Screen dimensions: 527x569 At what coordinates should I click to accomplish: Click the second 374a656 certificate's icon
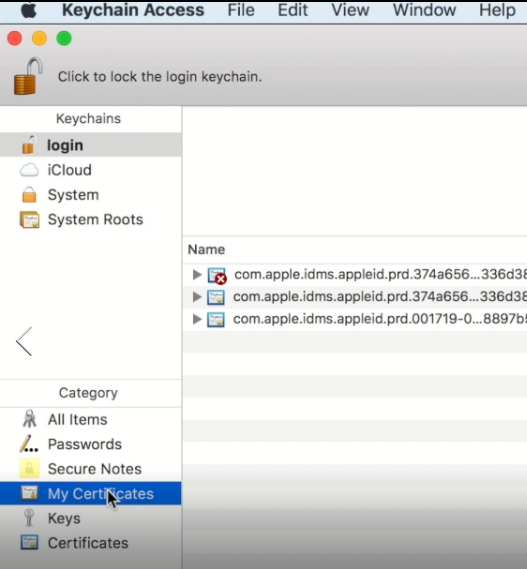coord(216,298)
